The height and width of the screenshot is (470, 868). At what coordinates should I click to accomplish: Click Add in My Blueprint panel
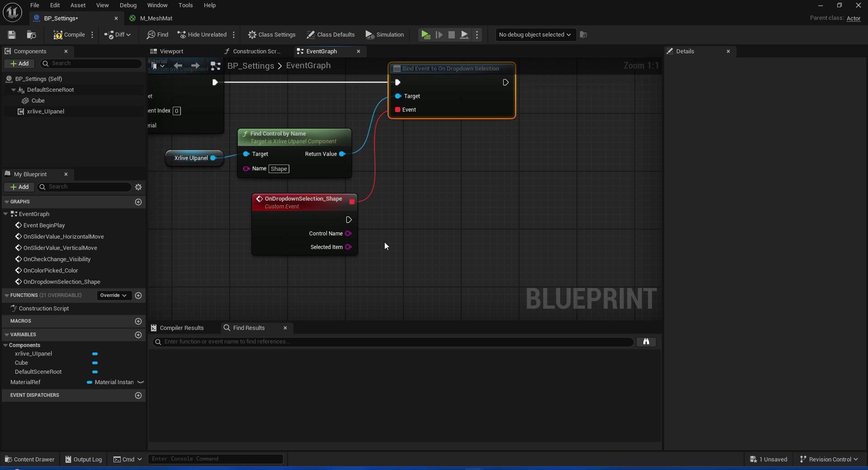click(19, 187)
